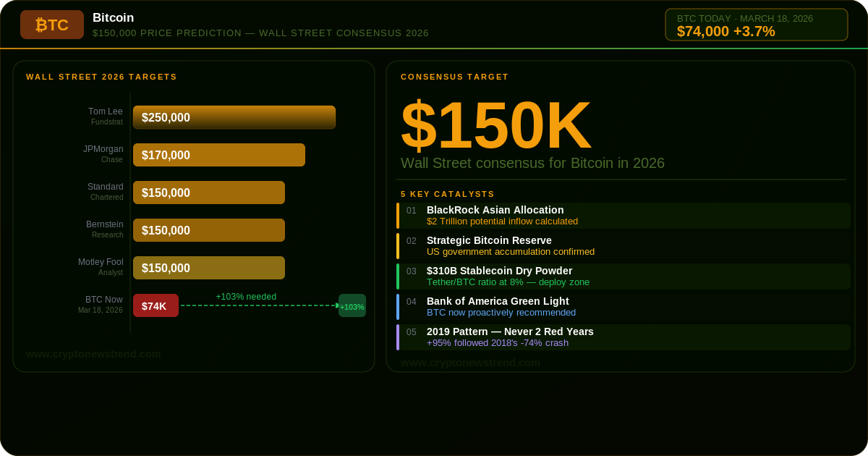Select the Bank of America Green Light item

pos(623,307)
